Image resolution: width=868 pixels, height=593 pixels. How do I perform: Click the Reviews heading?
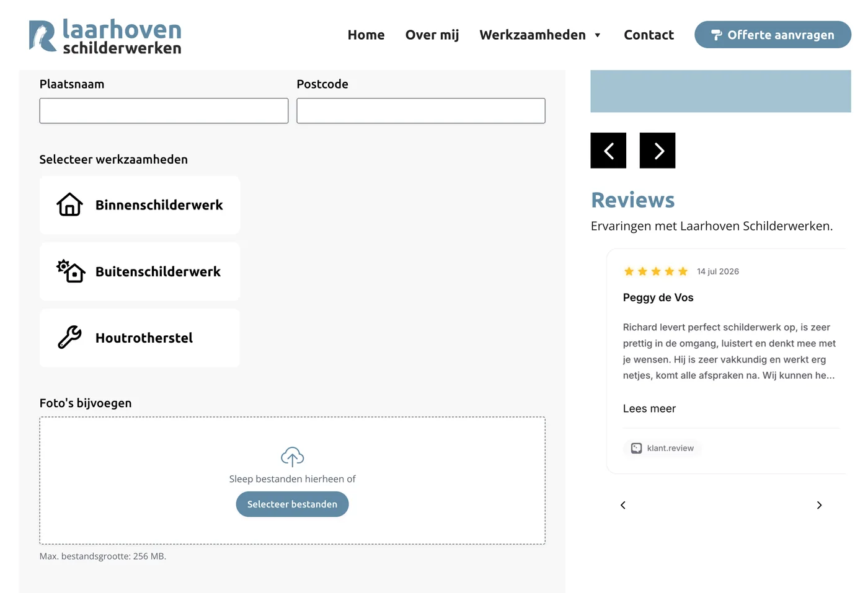click(x=632, y=200)
